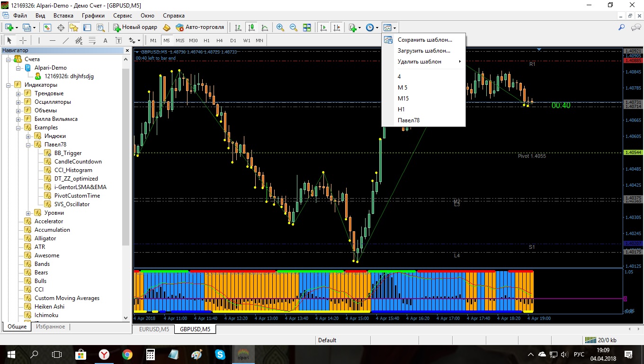Open the chat bubbles icon at the top right
This screenshot has height=364, width=644.
(x=636, y=27)
